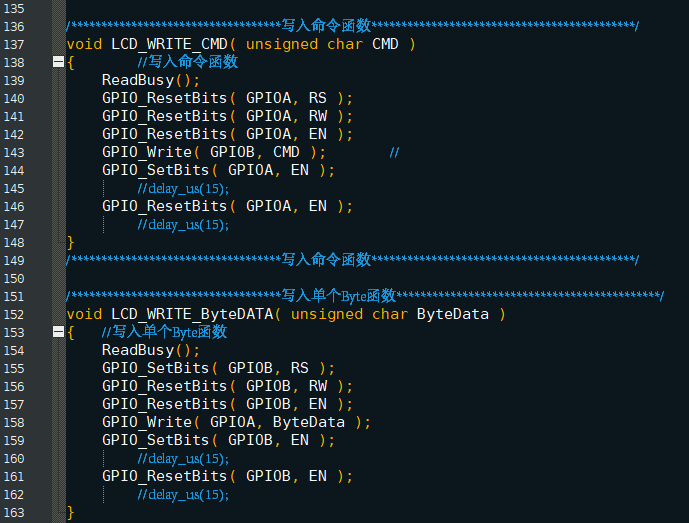Click the ReadBusy call on line 139

(x=138, y=80)
